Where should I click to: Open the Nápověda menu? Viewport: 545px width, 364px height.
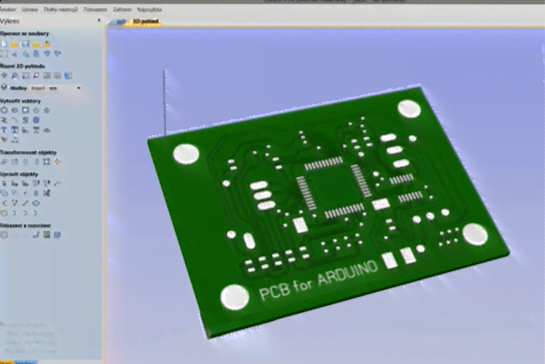(x=149, y=9)
